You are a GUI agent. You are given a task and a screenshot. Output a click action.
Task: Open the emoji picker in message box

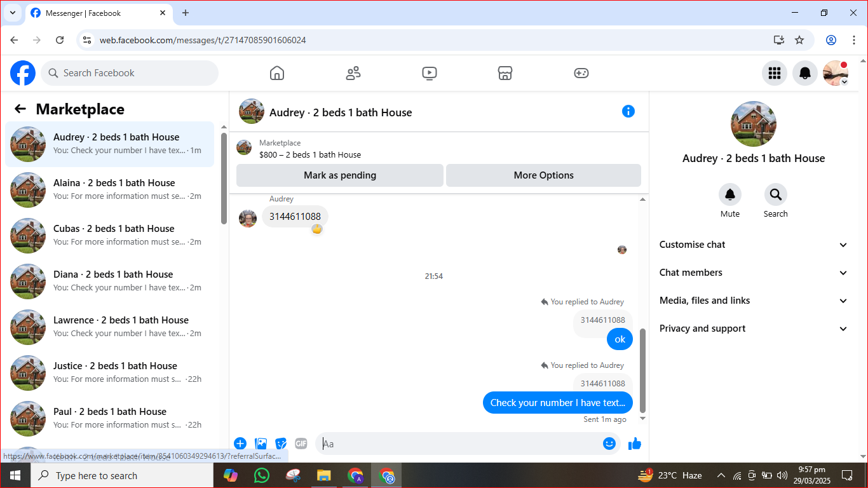pos(609,444)
